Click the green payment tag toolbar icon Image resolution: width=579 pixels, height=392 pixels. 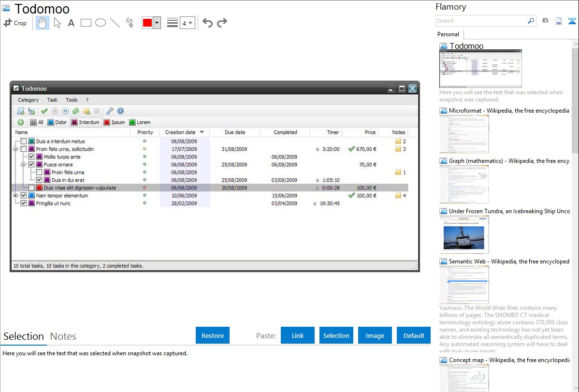(76, 111)
